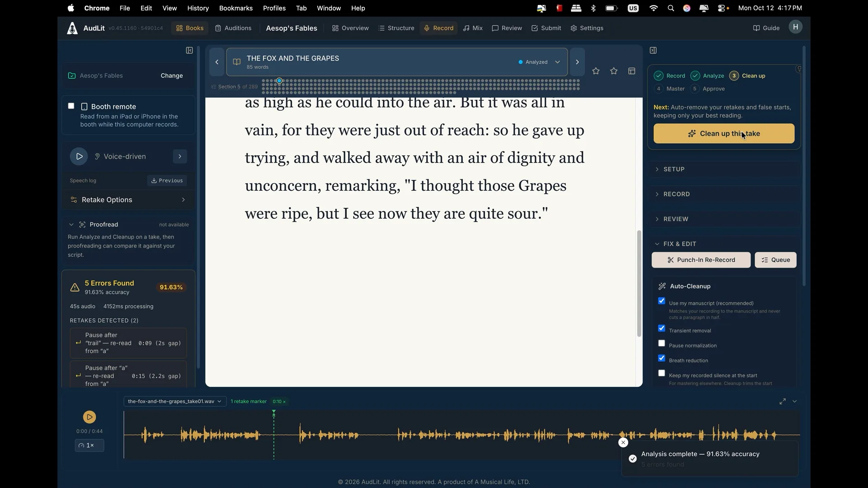This screenshot has height=488, width=868.
Task: Click Punch-In Re-Record button
Action: [x=701, y=260]
